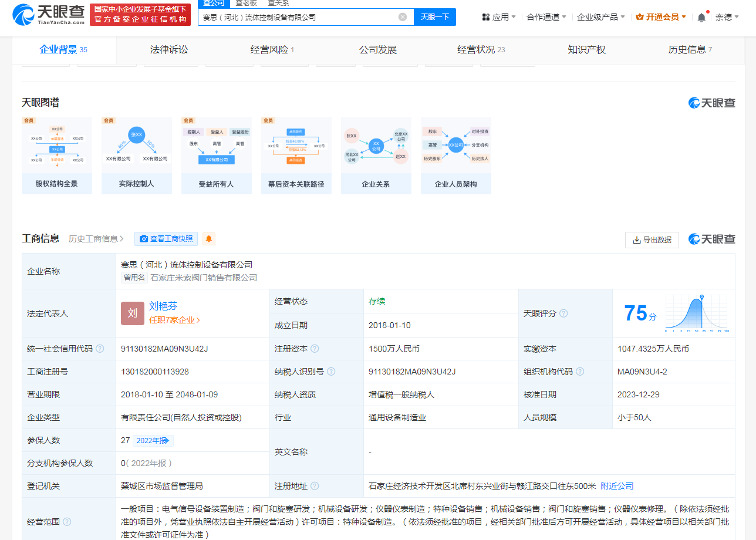Screen dimensions: 756x540
Task: Click 导出数据 button
Action: pos(652,239)
